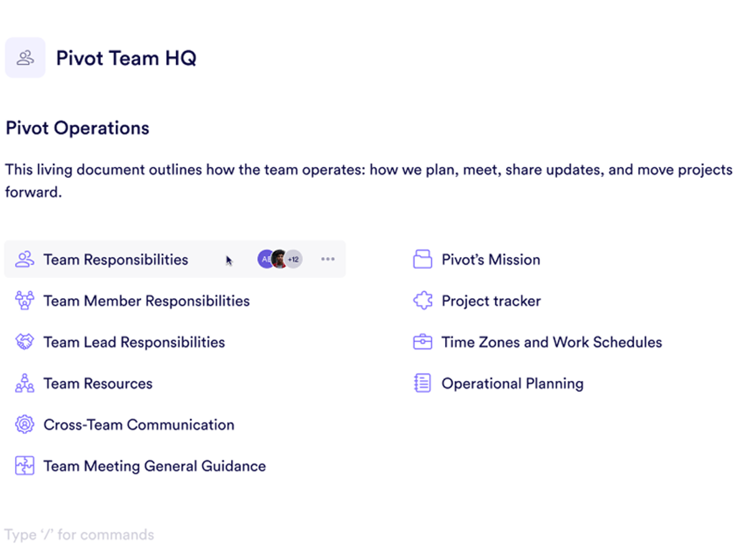
Task: Go to Time Zones and Work Schedules
Action: pyautogui.click(x=552, y=342)
